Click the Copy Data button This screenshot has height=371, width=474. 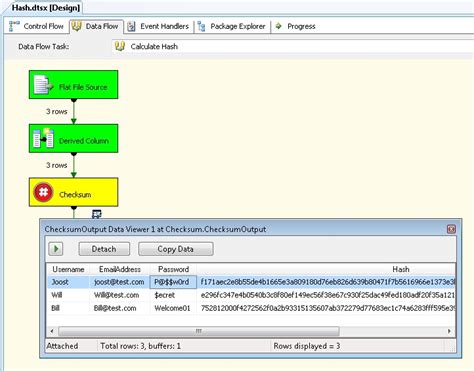click(176, 249)
